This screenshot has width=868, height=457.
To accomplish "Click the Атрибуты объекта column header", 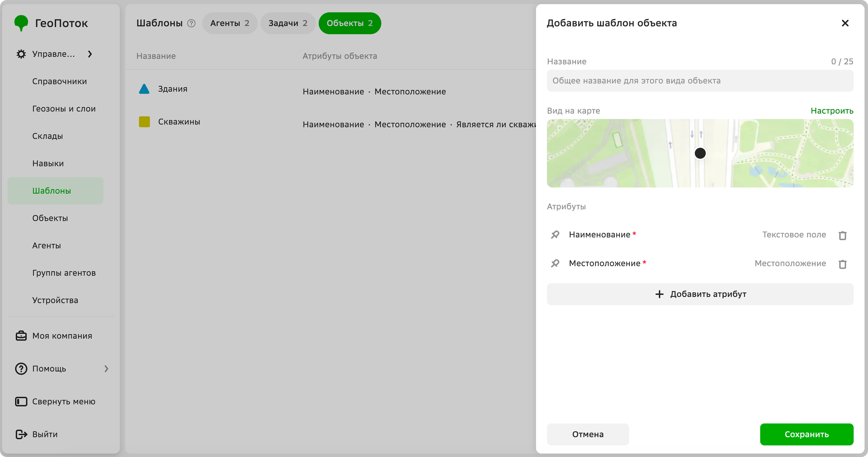I will pos(340,56).
